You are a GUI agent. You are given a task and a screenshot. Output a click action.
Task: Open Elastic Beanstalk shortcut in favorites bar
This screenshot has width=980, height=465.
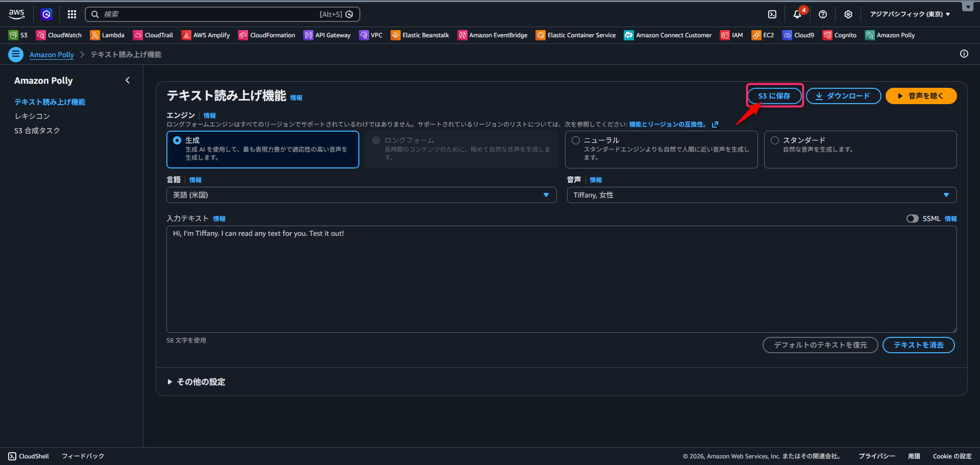tap(420, 35)
